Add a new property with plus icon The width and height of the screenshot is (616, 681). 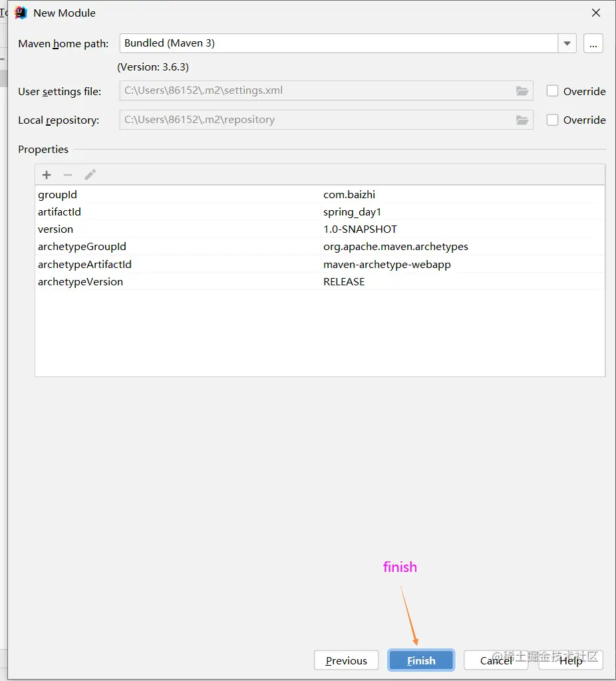tap(47, 175)
